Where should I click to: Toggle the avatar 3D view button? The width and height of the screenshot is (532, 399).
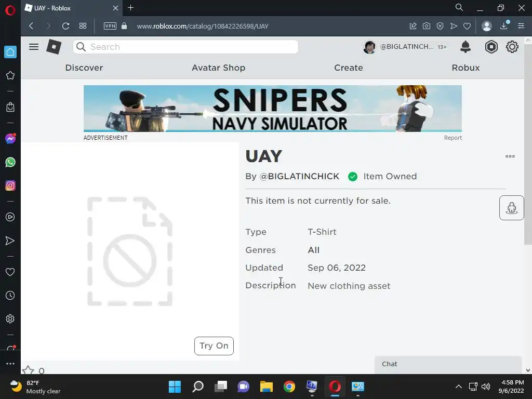511,208
